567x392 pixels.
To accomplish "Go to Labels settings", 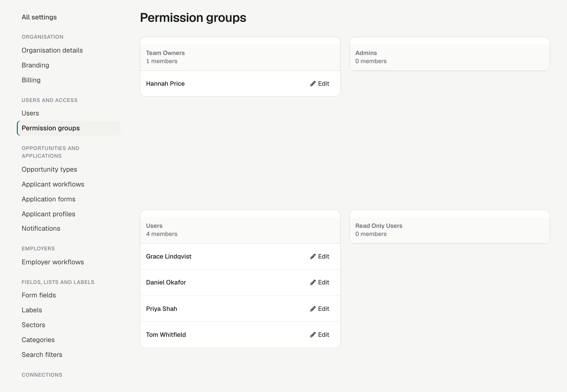I will click(32, 310).
